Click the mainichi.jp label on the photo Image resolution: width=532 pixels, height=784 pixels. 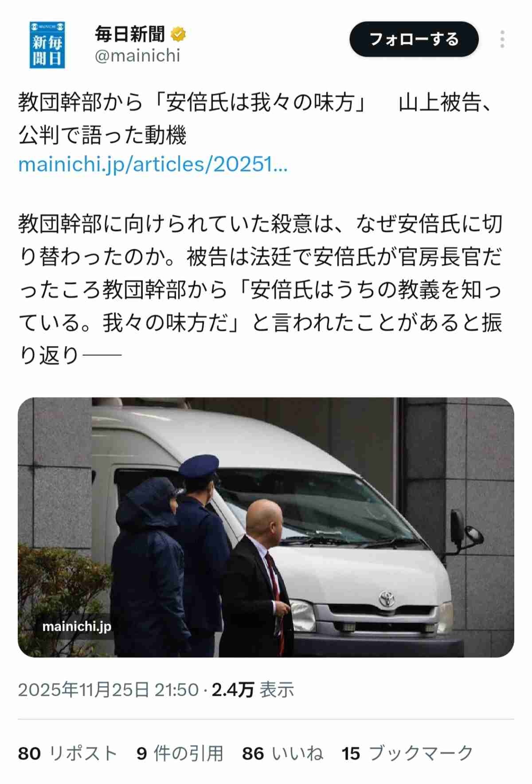tap(77, 626)
